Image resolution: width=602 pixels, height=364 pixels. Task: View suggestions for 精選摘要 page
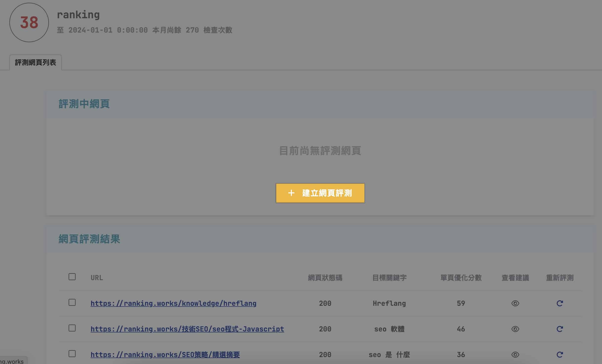click(515, 355)
